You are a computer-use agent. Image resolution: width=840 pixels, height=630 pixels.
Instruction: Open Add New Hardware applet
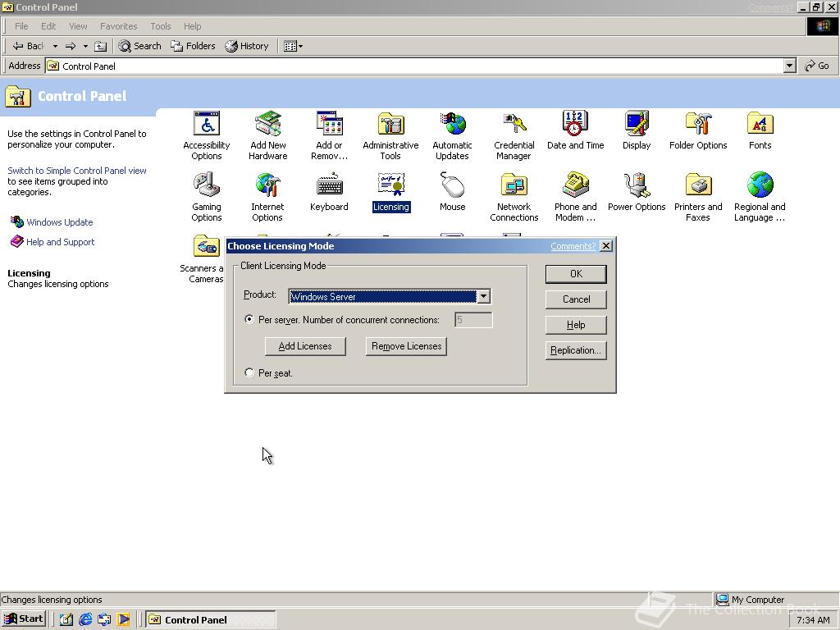point(268,135)
